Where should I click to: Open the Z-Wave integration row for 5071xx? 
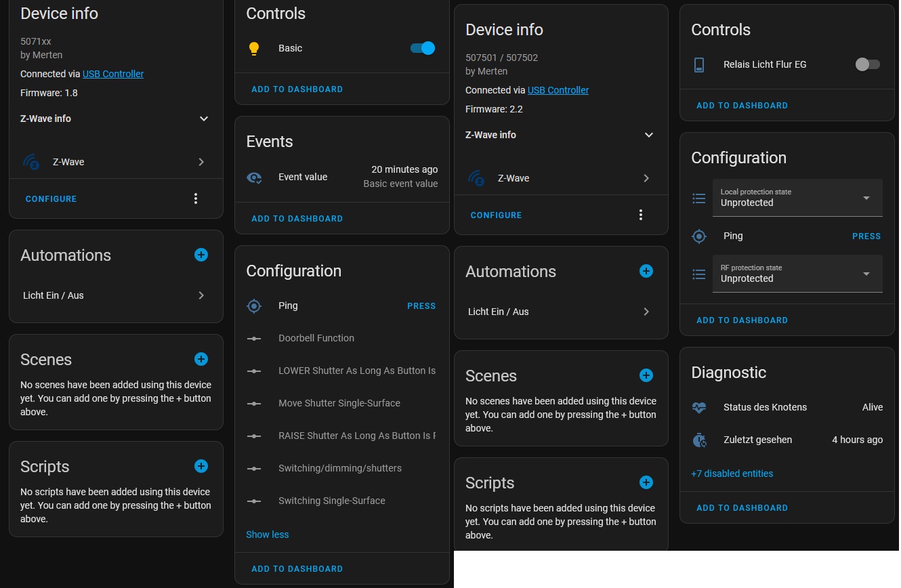click(116, 162)
